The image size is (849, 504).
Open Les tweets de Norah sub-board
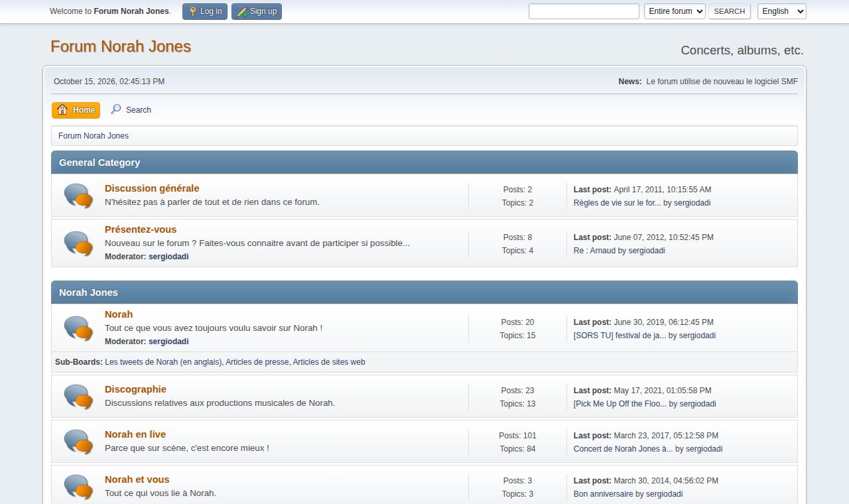coord(164,362)
